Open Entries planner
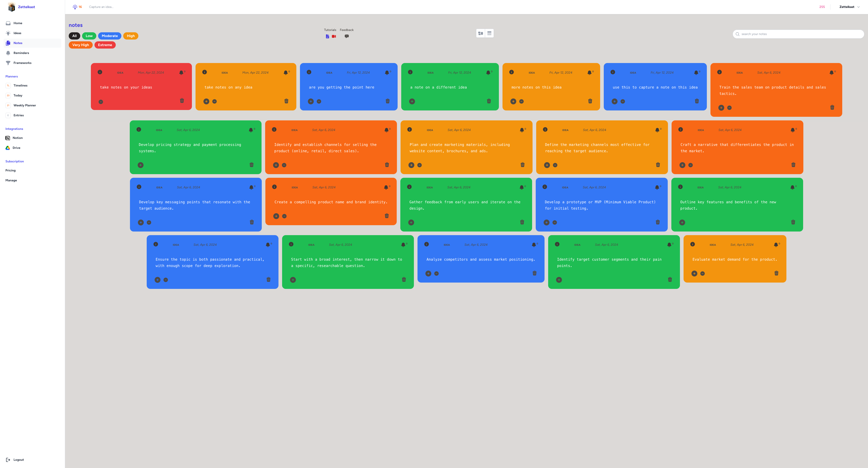 point(32,115)
